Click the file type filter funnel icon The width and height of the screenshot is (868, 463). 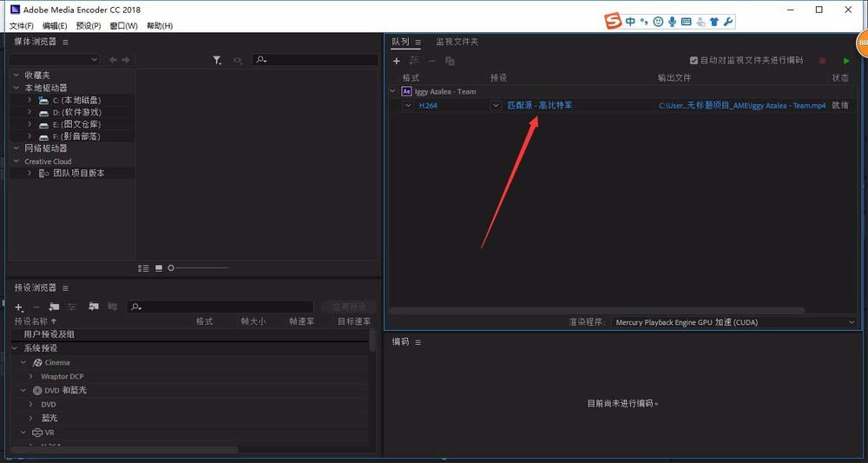(x=217, y=60)
